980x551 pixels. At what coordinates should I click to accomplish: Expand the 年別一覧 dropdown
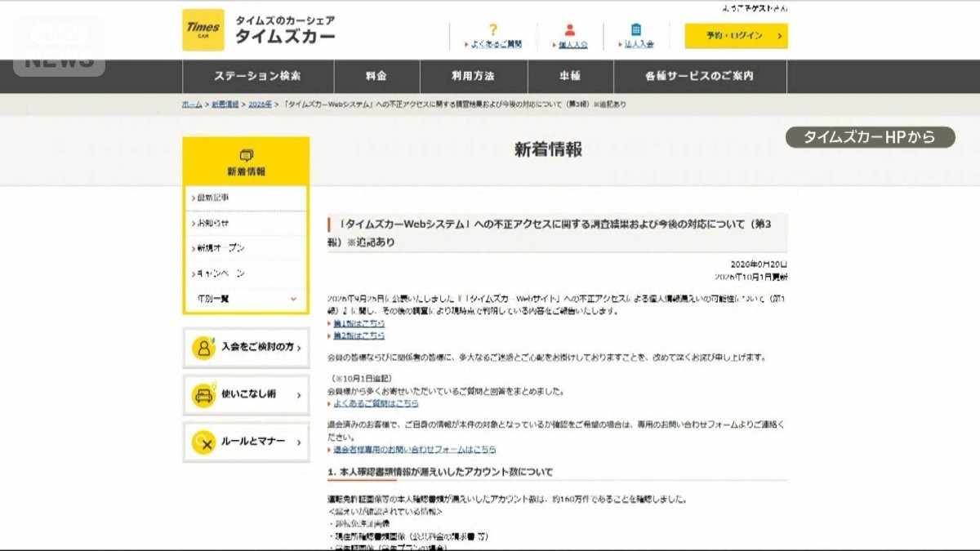click(246, 299)
